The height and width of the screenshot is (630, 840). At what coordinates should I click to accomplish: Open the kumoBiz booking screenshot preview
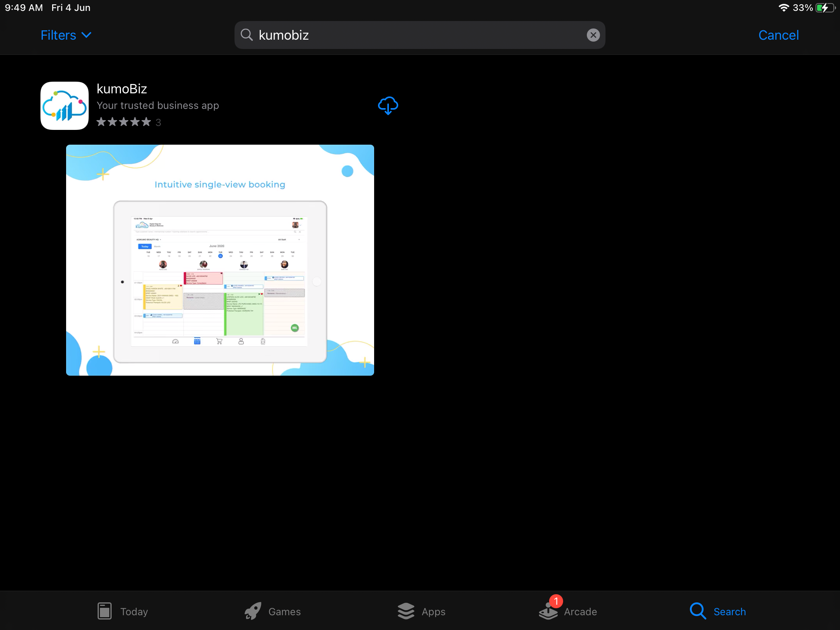[220, 260]
